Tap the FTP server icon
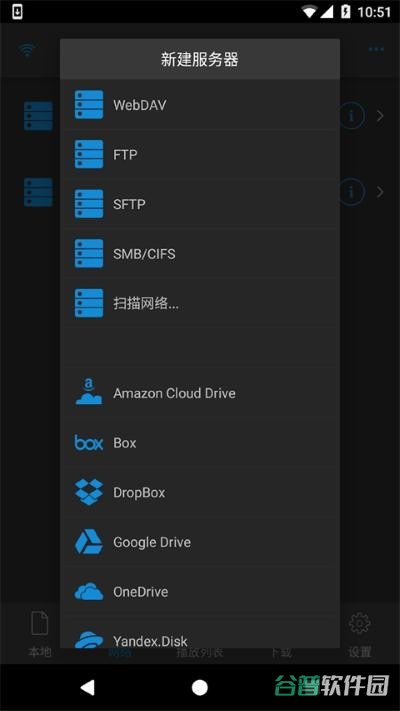This screenshot has width=400, height=711. [89, 154]
